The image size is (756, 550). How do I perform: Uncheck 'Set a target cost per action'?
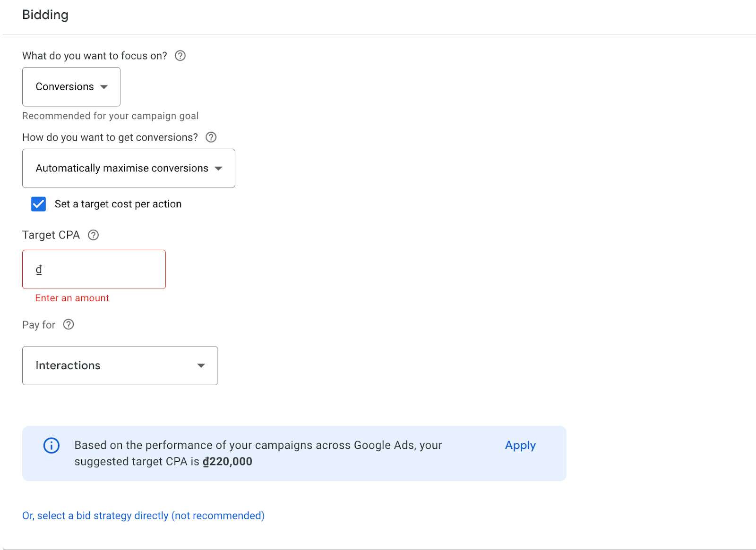[38, 204]
